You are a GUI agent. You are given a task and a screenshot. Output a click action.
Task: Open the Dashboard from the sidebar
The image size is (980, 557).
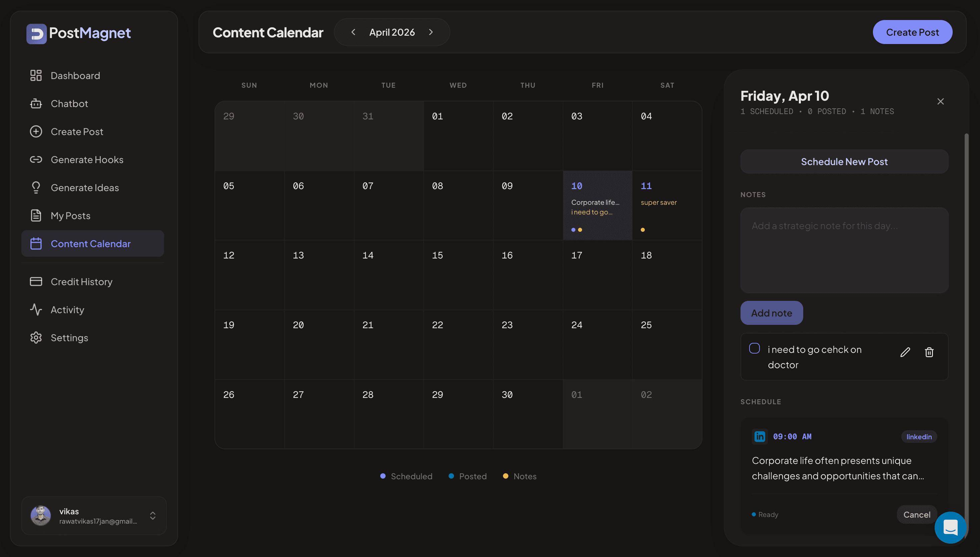[75, 75]
